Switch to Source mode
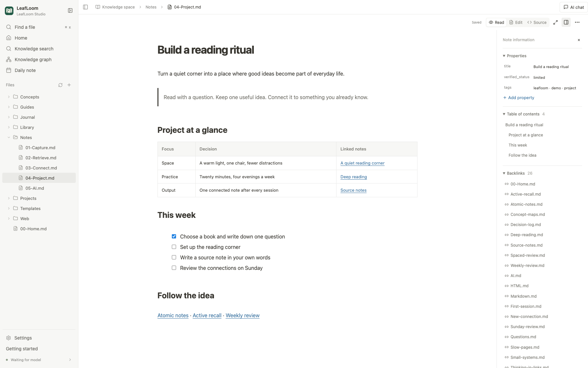The height and width of the screenshot is (368, 588). click(537, 23)
